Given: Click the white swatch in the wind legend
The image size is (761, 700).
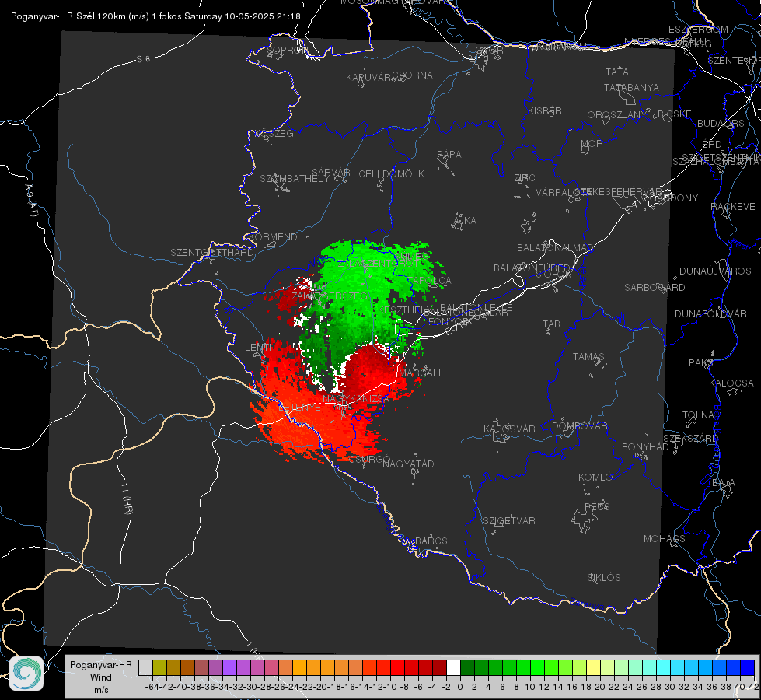Looking at the screenshot, I should pos(453,668).
